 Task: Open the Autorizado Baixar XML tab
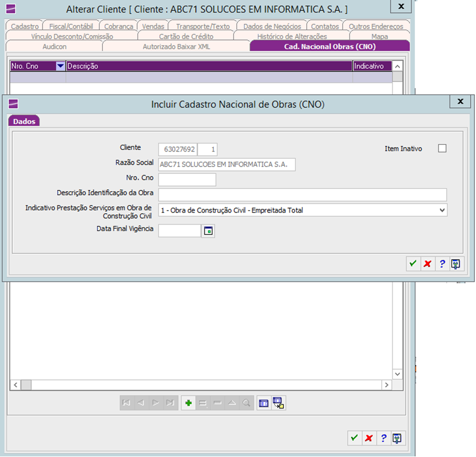point(176,47)
